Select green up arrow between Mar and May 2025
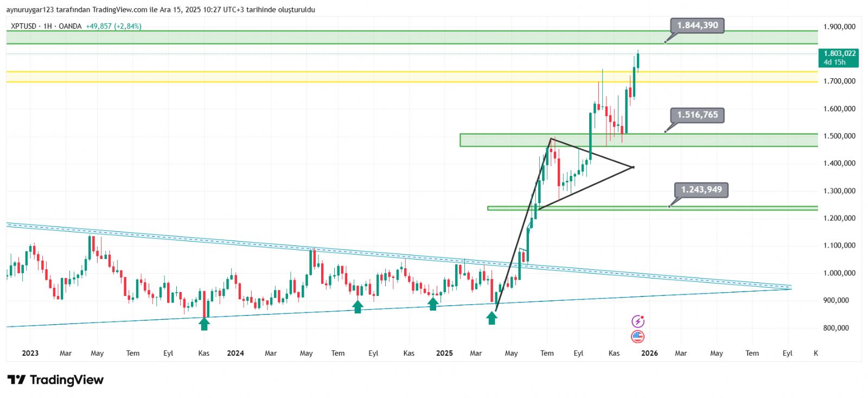This screenshot has height=398, width=868. (x=492, y=318)
